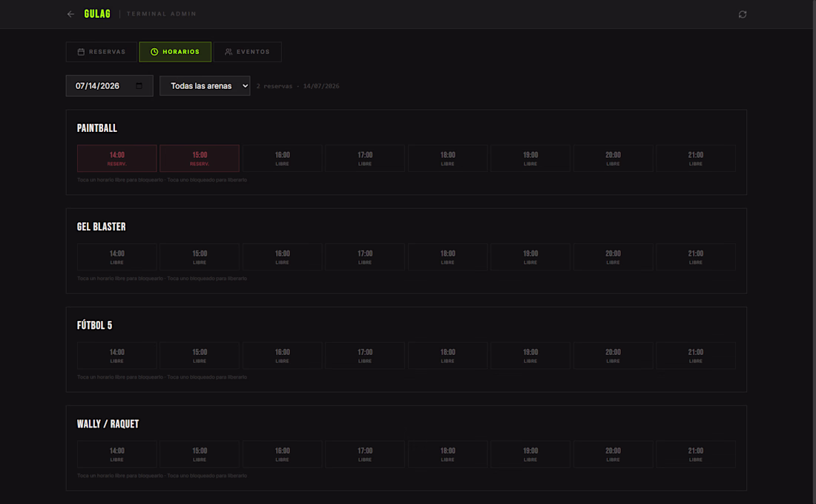Screen dimensions: 816x504
Task: Toggle the Wally / Raquet 17:00 slot
Action: (x=365, y=454)
